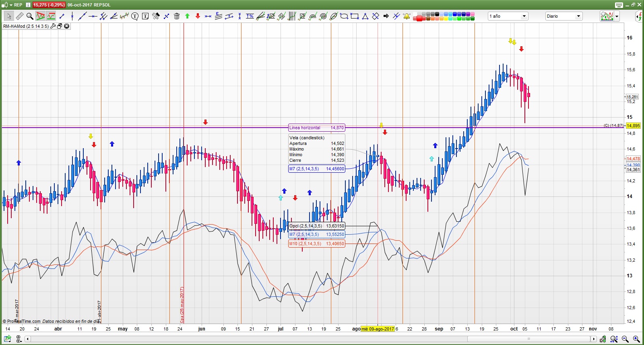Select the ellipse drawing tool
The height and width of the screenshot is (345, 644).
[344, 16]
